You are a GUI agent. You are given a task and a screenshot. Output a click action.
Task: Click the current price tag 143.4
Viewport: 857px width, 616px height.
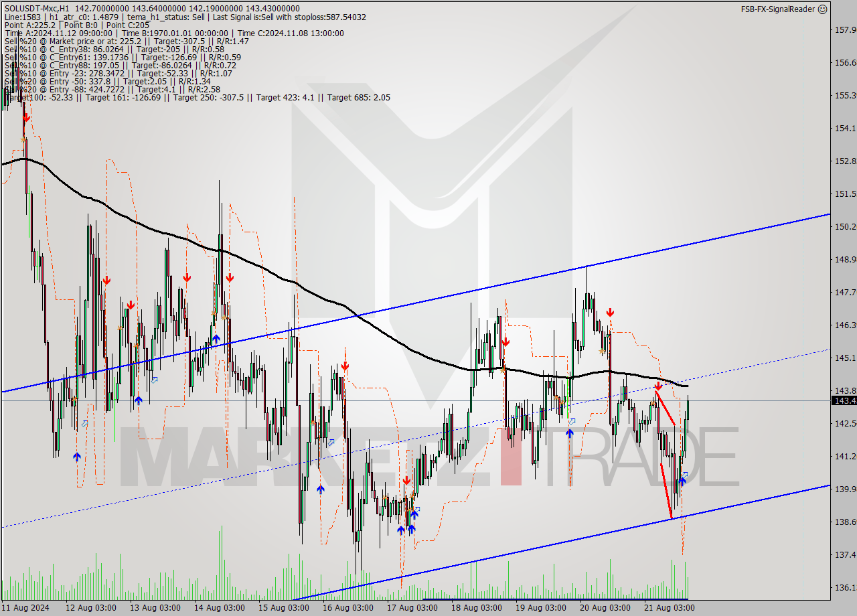tap(844, 400)
